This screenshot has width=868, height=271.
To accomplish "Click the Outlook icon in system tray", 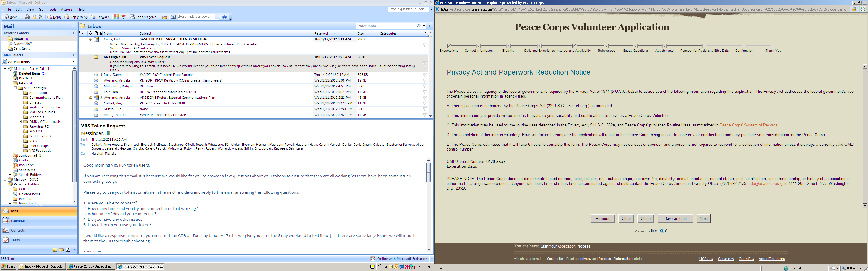I will (x=397, y=267).
